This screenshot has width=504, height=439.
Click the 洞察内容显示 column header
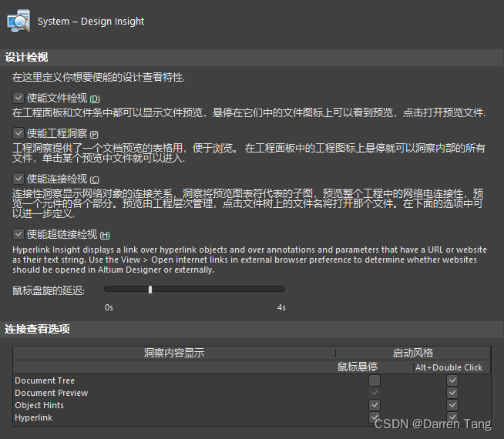tap(174, 353)
